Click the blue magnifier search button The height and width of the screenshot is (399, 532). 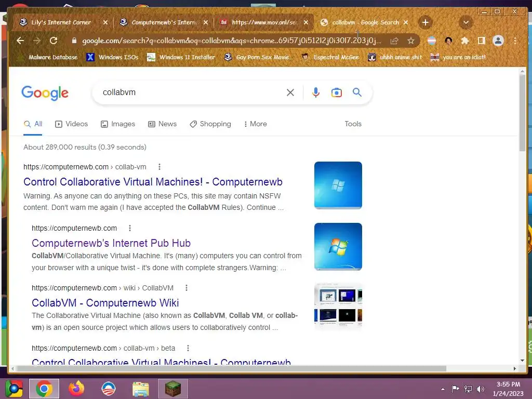(357, 92)
